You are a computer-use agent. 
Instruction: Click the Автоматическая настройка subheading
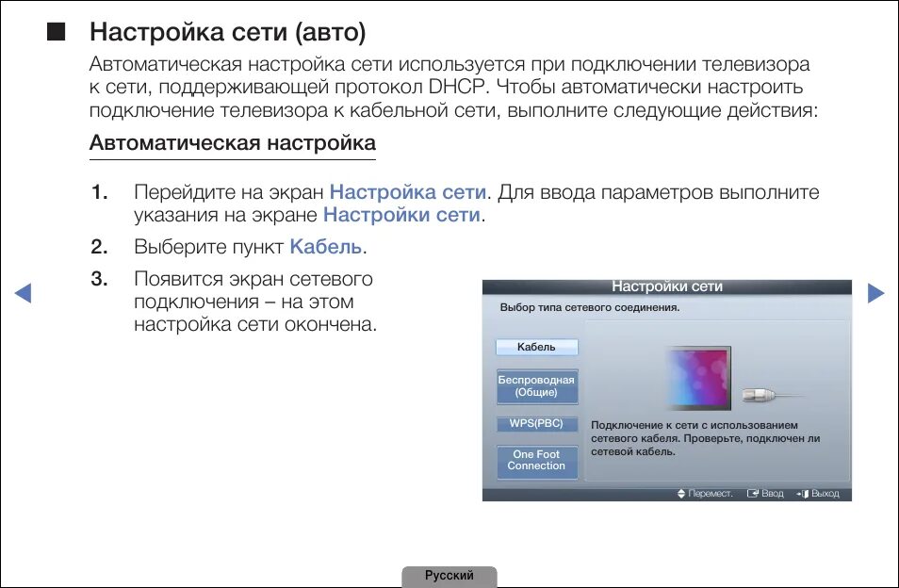pyautogui.click(x=233, y=142)
